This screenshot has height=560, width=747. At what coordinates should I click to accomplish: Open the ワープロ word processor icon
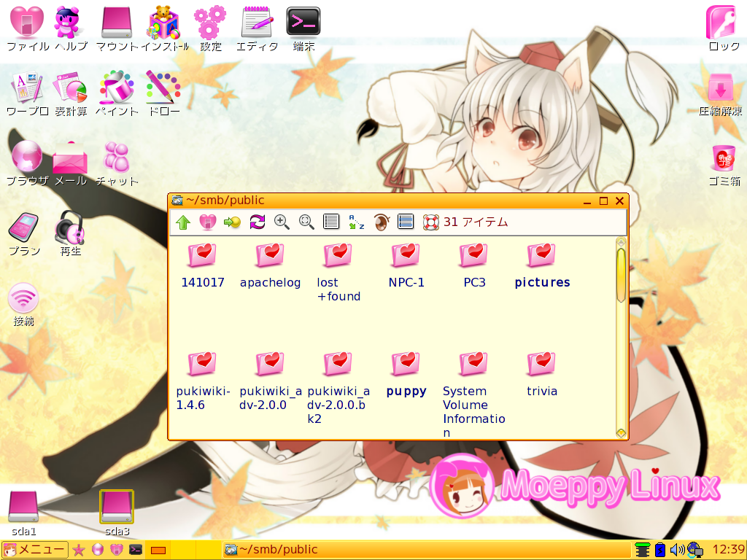pos(27,94)
